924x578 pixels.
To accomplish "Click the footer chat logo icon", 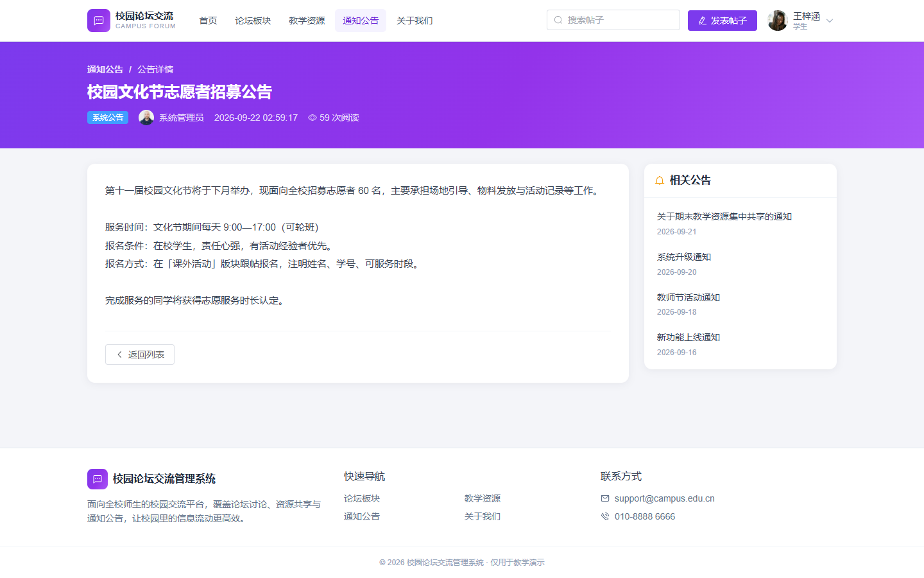I will 98,479.
